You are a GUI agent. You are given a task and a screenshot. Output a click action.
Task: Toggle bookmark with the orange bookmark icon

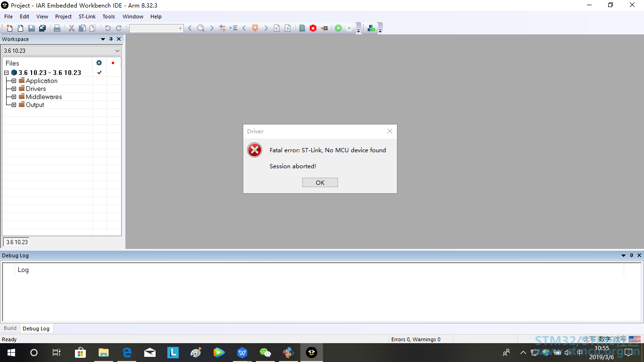pos(255,28)
